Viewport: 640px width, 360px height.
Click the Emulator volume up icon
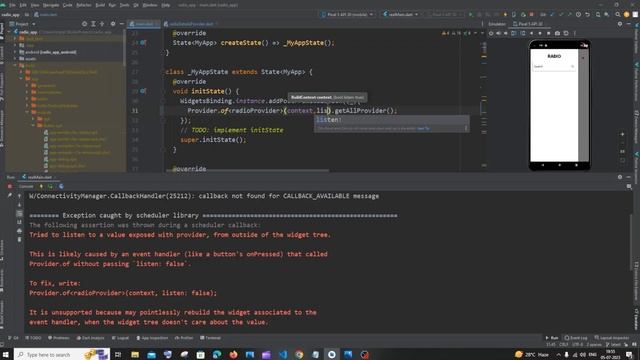tap(498, 33)
